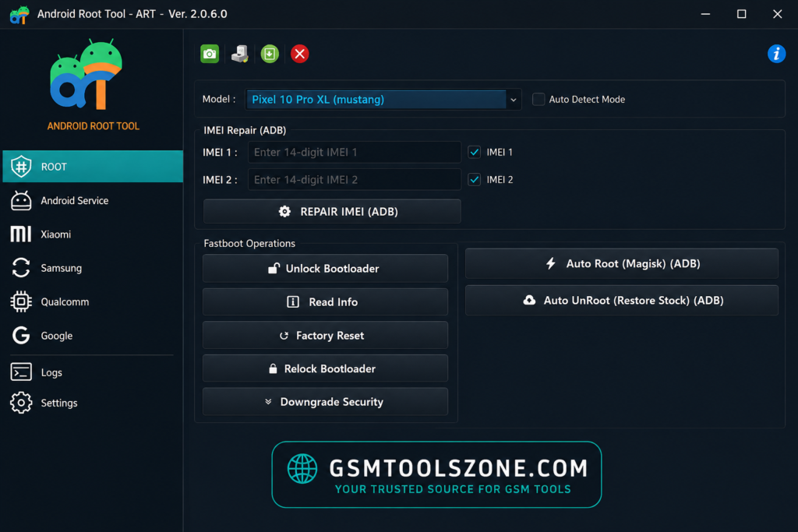798x532 pixels.
Task: Click Relock Bootloader button
Action: tap(325, 368)
